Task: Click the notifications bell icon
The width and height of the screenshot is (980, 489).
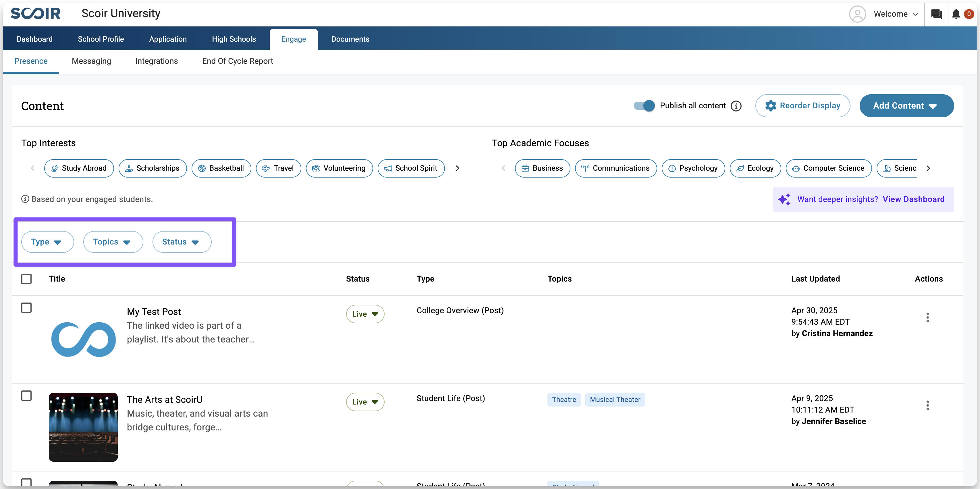Action: pyautogui.click(x=956, y=14)
